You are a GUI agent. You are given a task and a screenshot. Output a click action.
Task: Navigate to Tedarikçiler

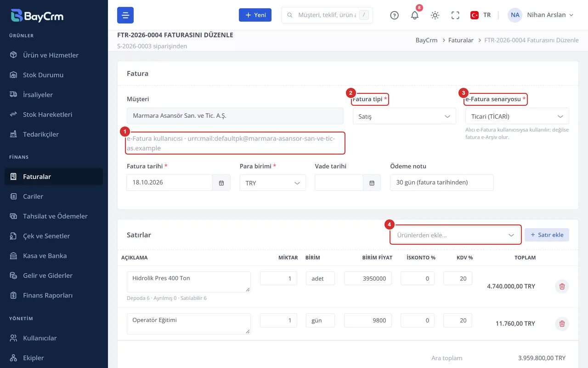pos(54,134)
